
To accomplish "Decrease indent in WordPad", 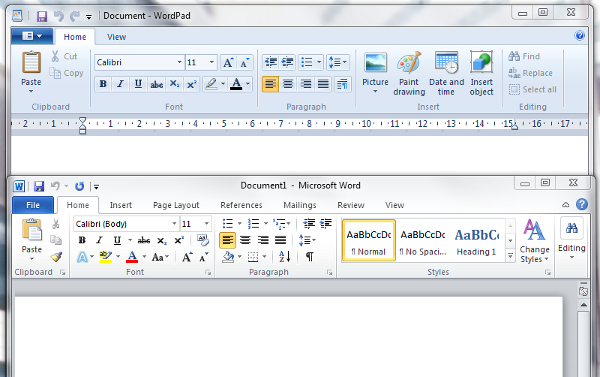I will (x=271, y=62).
